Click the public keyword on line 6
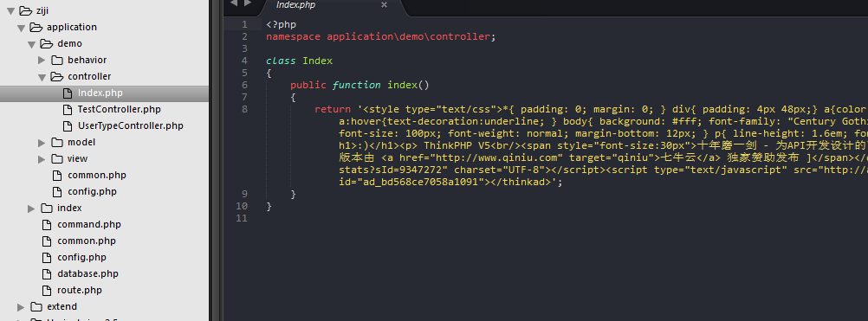 [308, 85]
